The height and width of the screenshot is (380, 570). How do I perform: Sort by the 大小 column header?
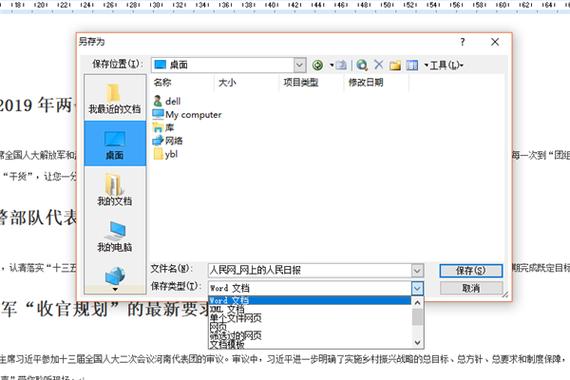tap(247, 83)
